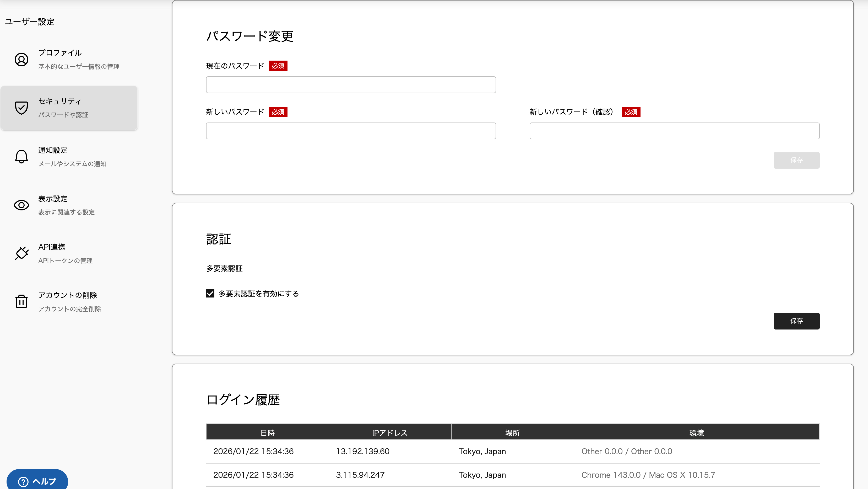Image resolution: width=868 pixels, height=489 pixels.
Task: Click the 現在のパスワード input field
Action: point(351,85)
